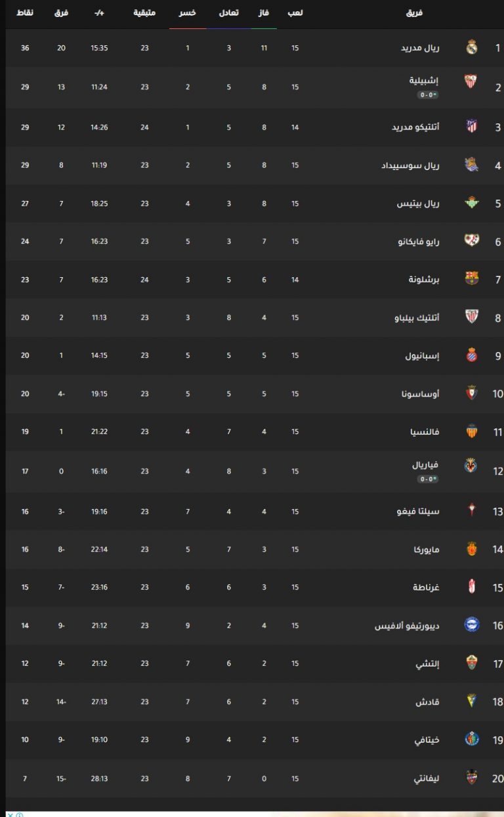Select the Deportivo Alavés crest icon
Image resolution: width=504 pixels, height=817 pixels.
click(x=471, y=625)
